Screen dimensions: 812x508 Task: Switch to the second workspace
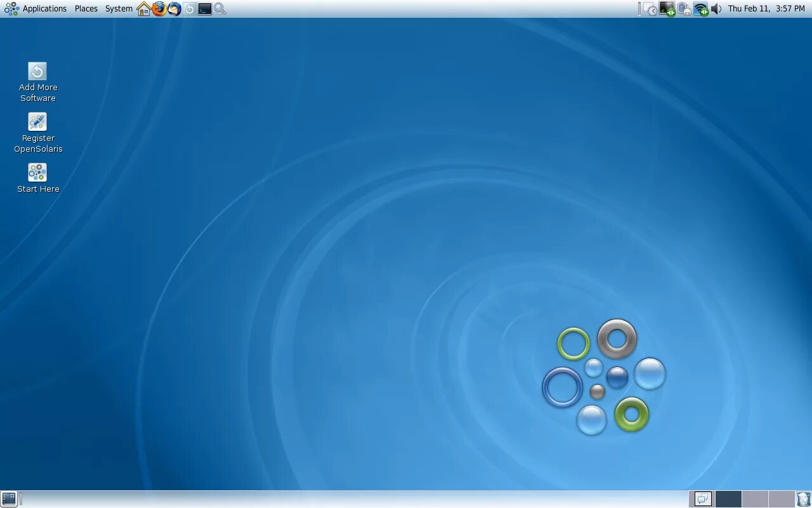pyautogui.click(x=728, y=499)
